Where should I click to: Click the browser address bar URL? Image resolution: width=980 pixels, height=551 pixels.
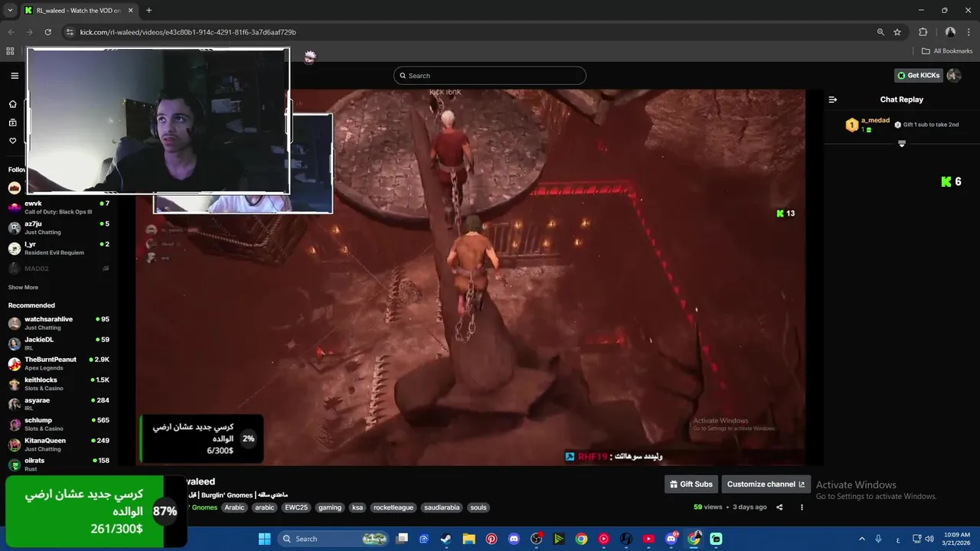[x=188, y=32]
